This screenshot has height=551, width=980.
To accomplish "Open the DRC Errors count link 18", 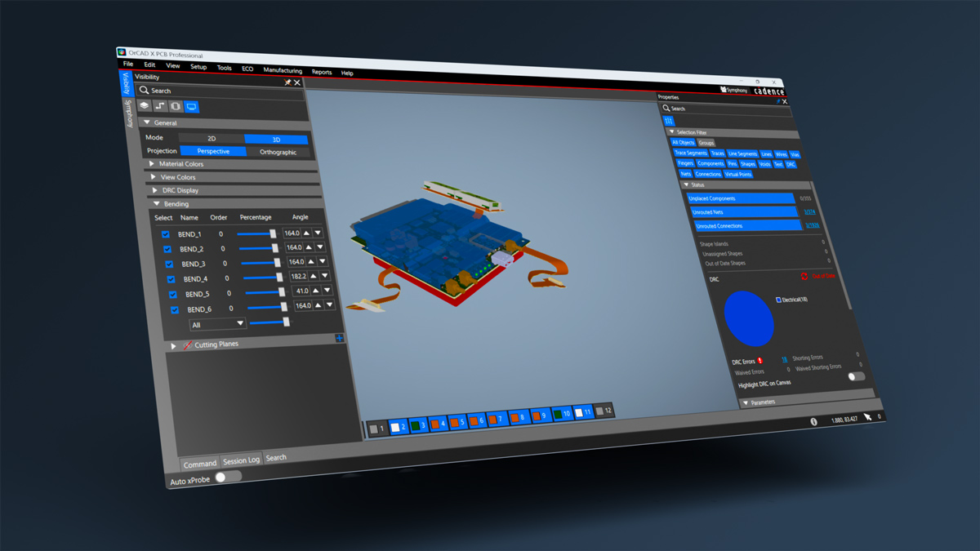I will 785,358.
